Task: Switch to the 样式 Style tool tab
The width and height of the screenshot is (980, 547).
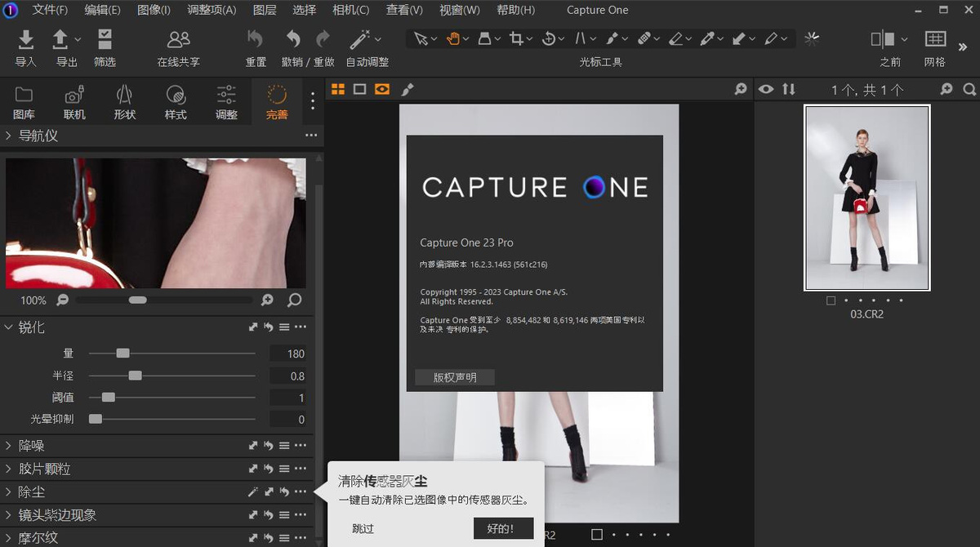Action: 176,102
